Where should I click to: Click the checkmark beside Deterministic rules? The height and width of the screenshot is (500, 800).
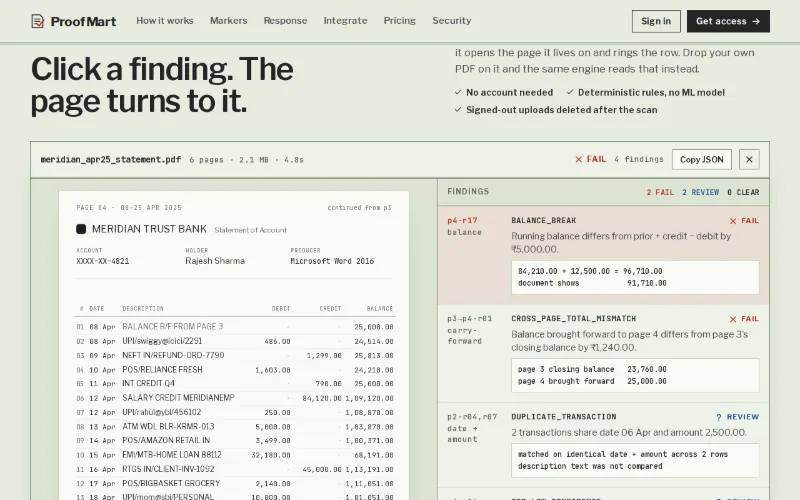click(x=570, y=92)
